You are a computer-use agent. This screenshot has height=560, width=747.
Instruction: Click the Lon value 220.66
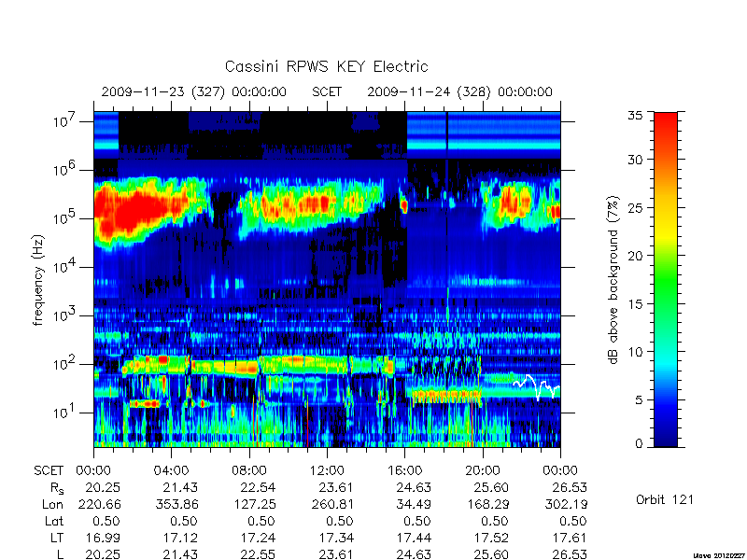tap(101, 504)
